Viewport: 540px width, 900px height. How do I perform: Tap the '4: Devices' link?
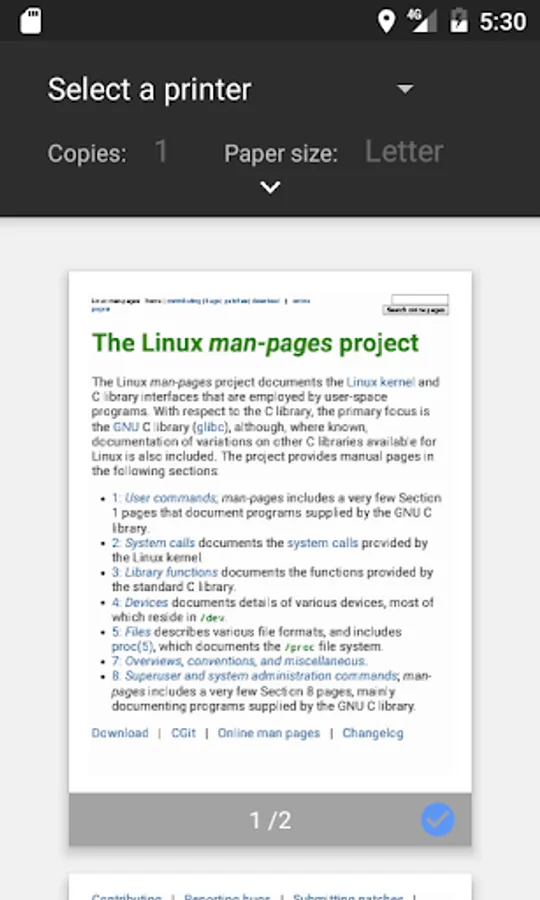140,602
